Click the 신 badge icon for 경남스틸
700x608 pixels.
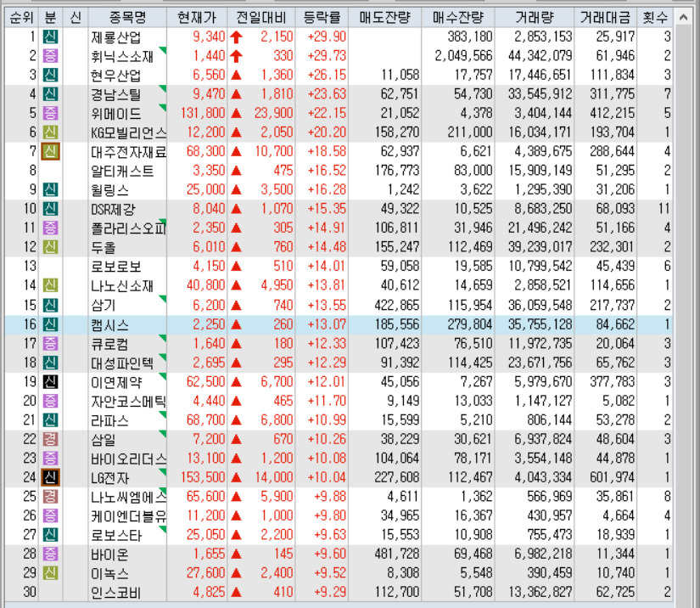pyautogui.click(x=50, y=94)
